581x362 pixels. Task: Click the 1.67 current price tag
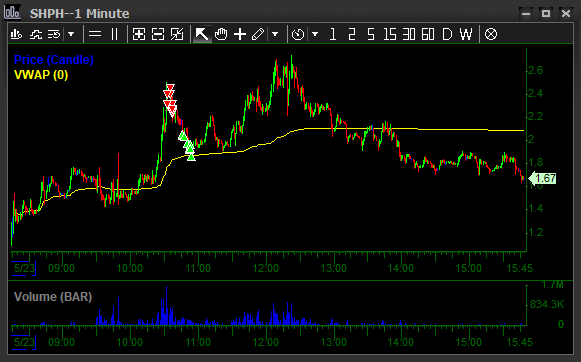tap(542, 179)
